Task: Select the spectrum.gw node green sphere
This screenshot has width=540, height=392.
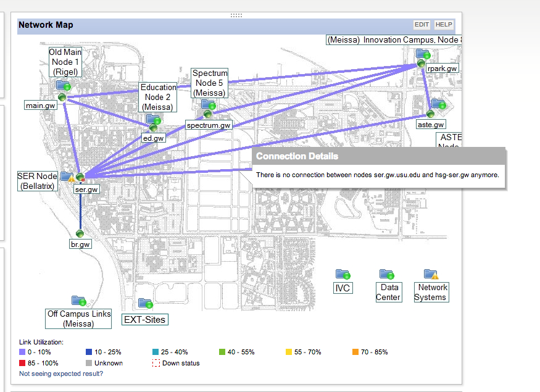Action: (207, 114)
